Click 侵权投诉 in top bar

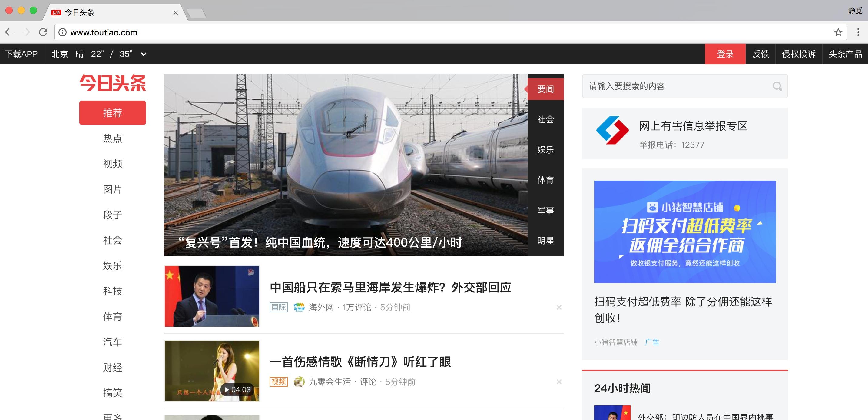click(799, 54)
